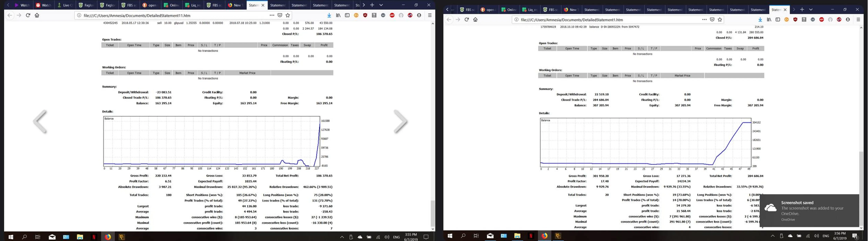Open page actions menu for DetailedStatement11.htm
Image resolution: width=868 pixels, height=241 pixels.
click(x=272, y=15)
